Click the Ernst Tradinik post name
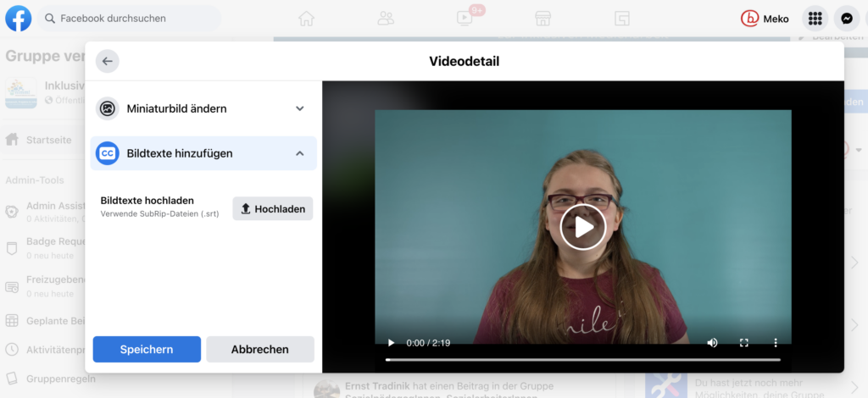This screenshot has width=868, height=398. (x=376, y=386)
